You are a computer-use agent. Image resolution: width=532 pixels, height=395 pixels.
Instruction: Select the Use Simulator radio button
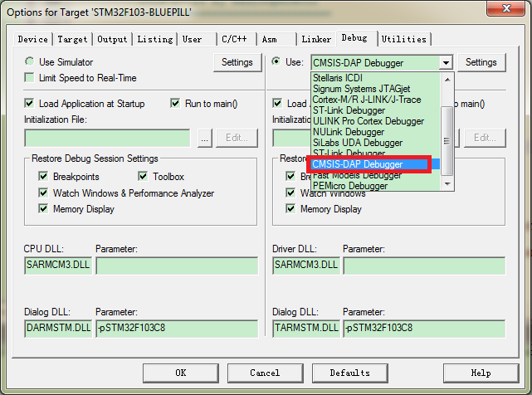coord(29,61)
